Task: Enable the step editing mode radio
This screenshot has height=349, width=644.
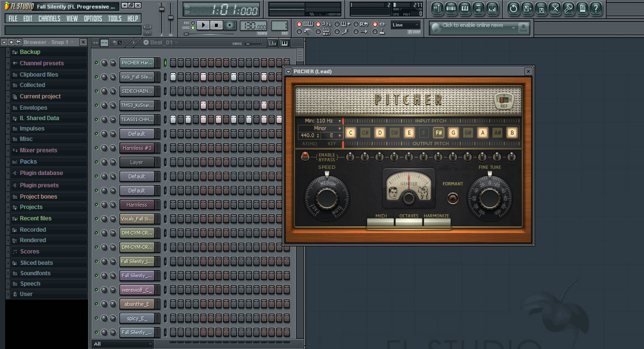Action: tap(337, 32)
